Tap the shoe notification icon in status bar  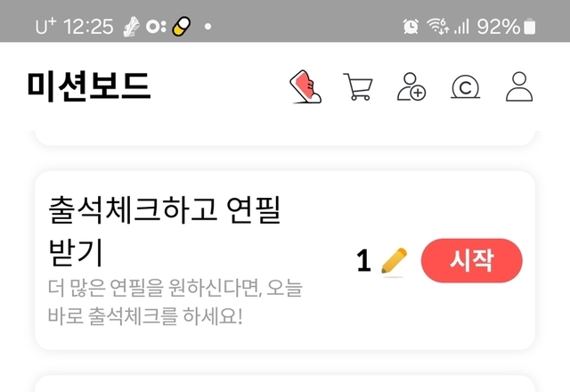(131, 27)
